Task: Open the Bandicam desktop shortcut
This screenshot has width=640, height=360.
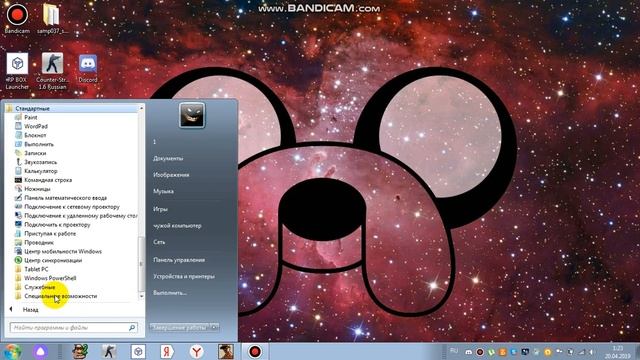Action: (x=17, y=18)
